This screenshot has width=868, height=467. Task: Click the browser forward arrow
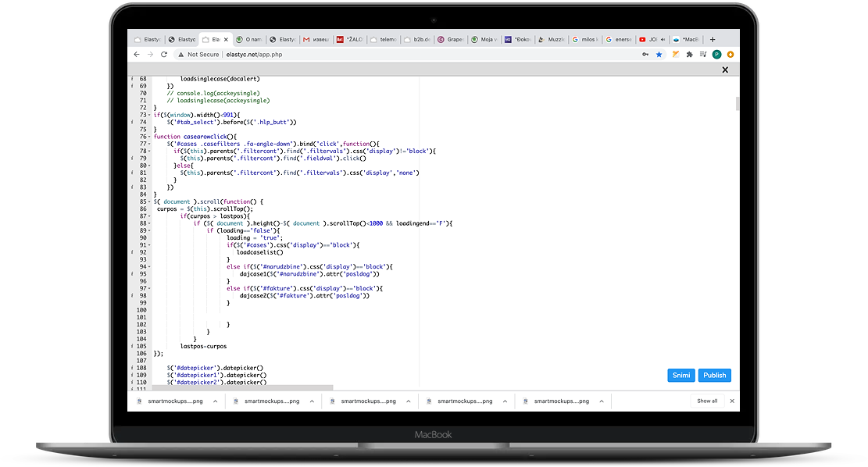pos(150,54)
